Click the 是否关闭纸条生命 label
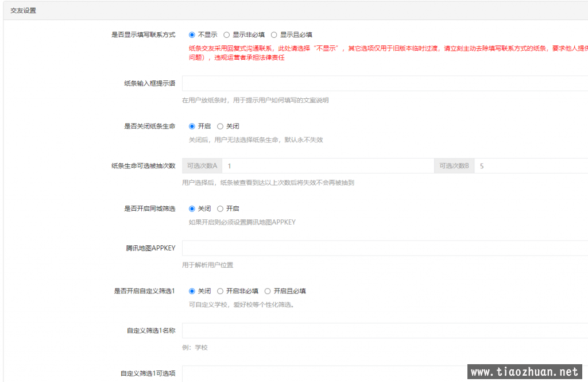The width and height of the screenshot is (588, 382). pyautogui.click(x=150, y=126)
